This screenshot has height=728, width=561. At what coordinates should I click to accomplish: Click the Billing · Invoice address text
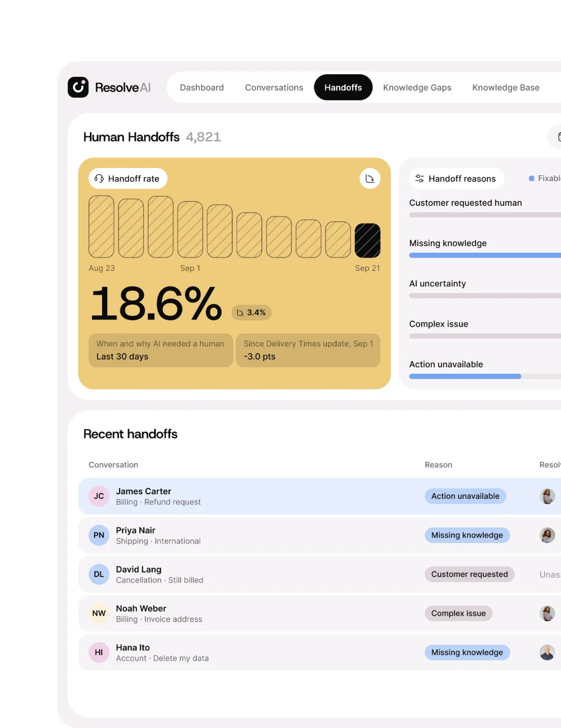(159, 619)
